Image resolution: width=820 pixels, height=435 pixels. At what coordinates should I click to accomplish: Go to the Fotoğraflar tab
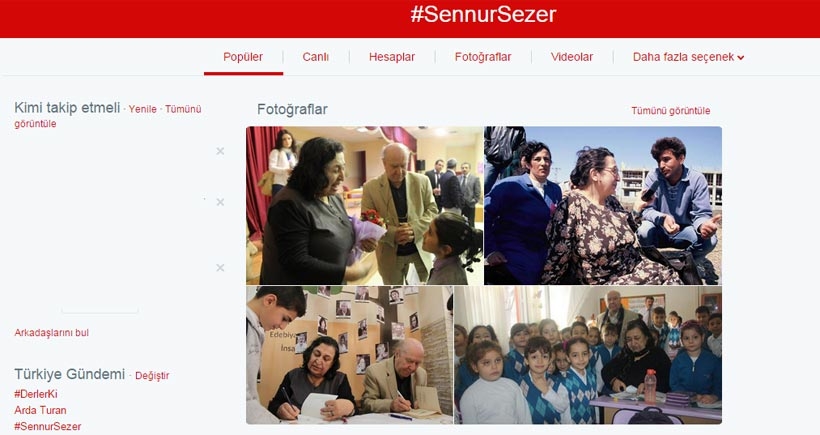pyautogui.click(x=483, y=57)
